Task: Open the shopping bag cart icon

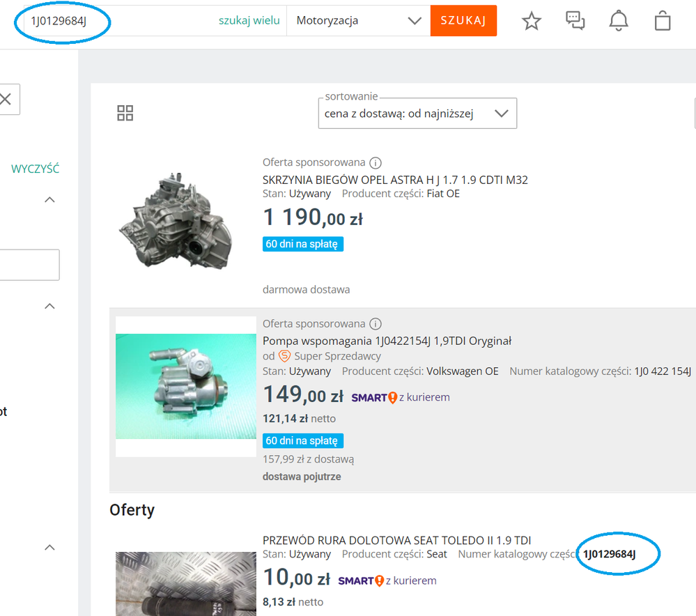Action: [x=663, y=20]
